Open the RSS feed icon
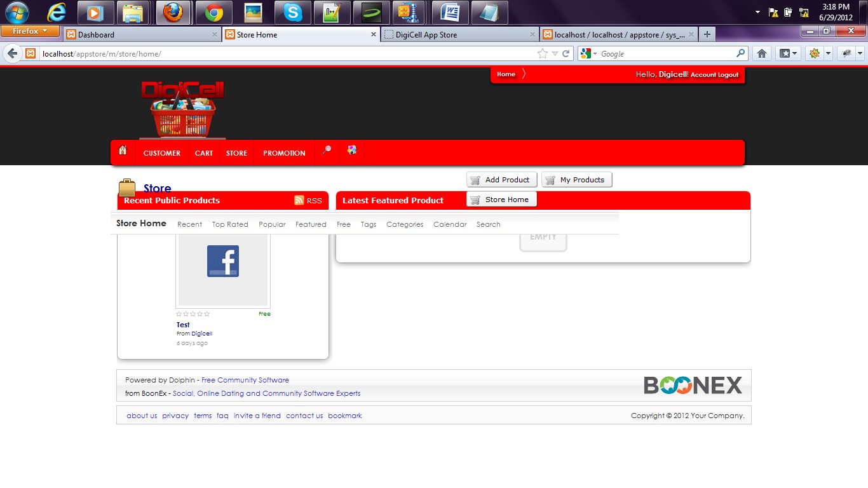Screen dimensions: 868x488 click(299, 200)
